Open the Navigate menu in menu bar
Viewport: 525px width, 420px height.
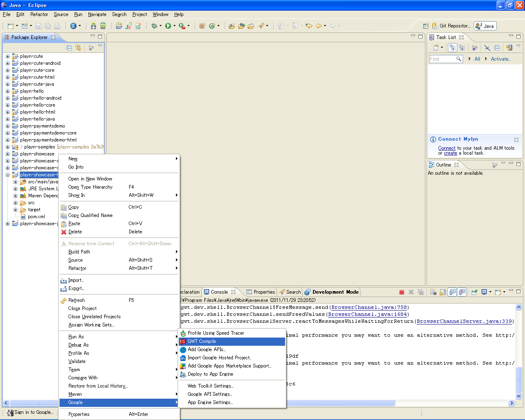point(97,14)
